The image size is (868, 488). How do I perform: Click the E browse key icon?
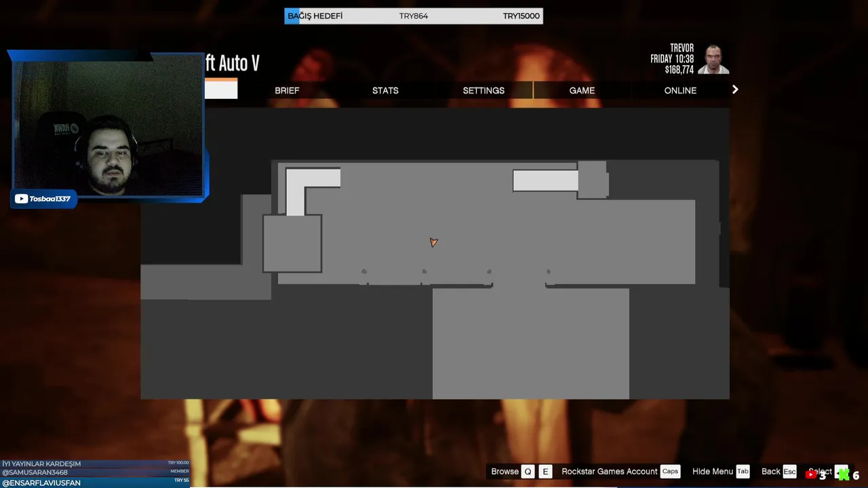pos(545,472)
